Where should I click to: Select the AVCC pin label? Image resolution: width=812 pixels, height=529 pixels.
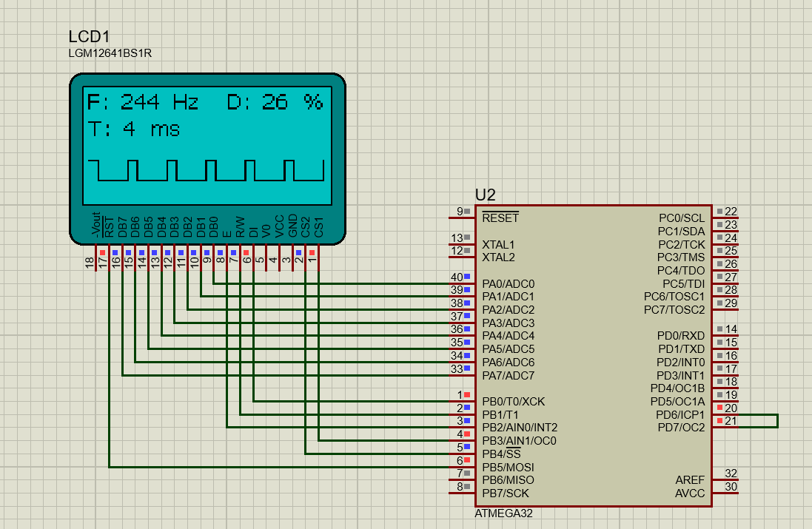click(690, 493)
